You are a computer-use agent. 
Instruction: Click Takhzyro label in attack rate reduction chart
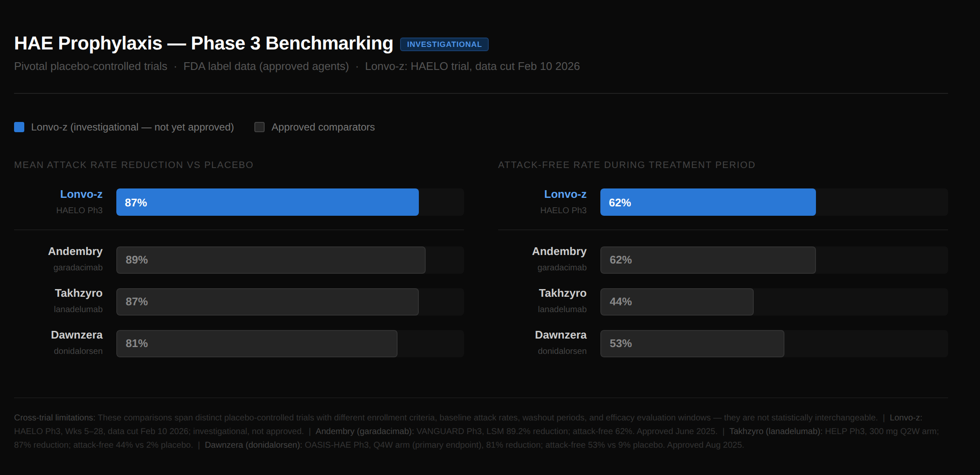[79, 293]
